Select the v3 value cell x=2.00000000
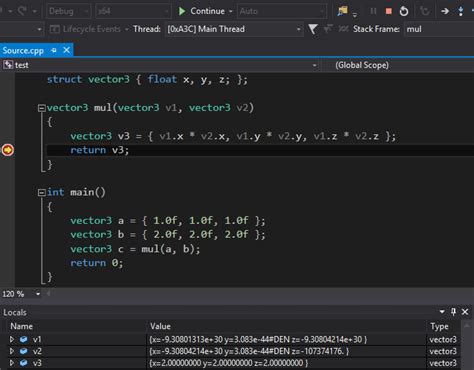The height and width of the screenshot is (370, 474). click(286, 363)
